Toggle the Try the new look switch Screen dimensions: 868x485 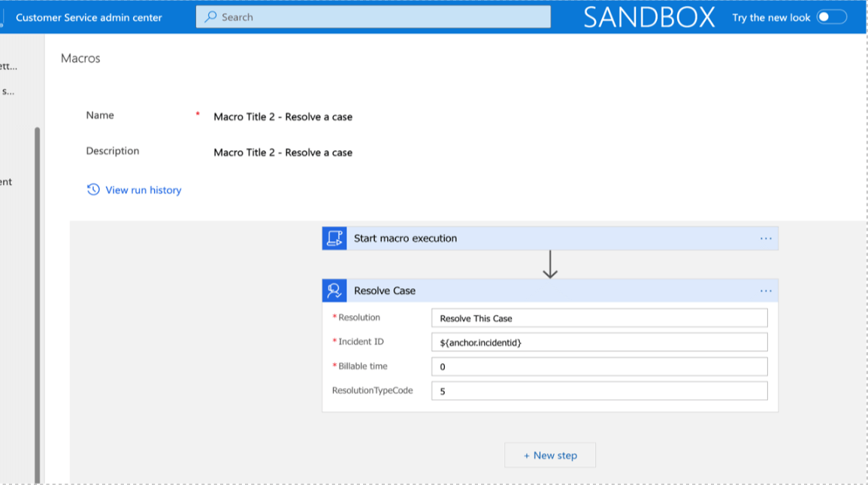(x=831, y=17)
